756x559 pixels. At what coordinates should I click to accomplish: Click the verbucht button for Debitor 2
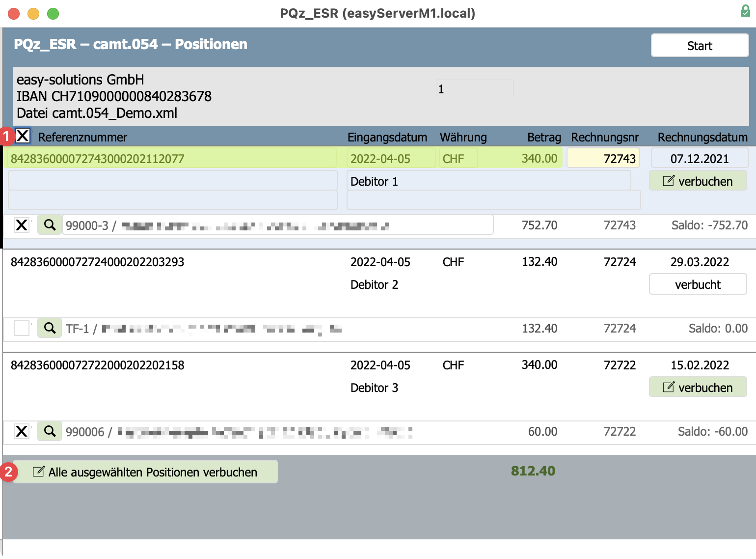(x=698, y=284)
